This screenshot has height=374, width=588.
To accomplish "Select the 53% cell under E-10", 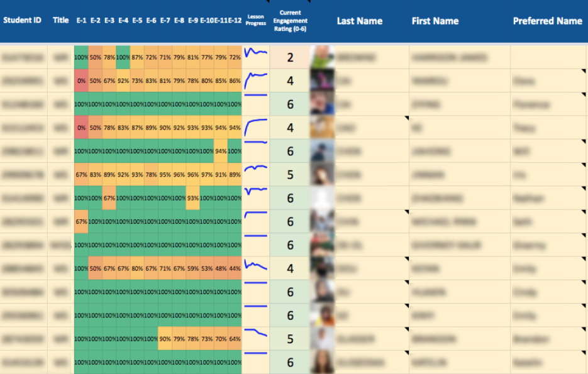I will point(207,268).
